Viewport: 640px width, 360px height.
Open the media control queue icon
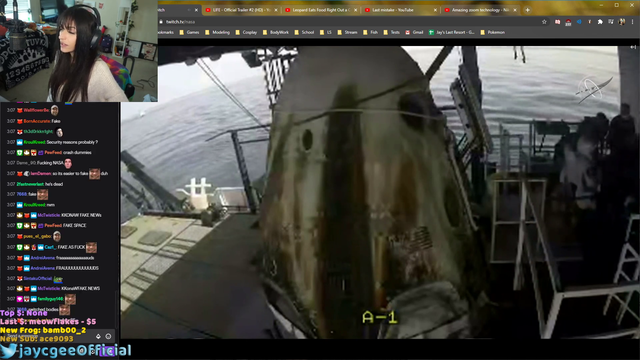tap(611, 22)
